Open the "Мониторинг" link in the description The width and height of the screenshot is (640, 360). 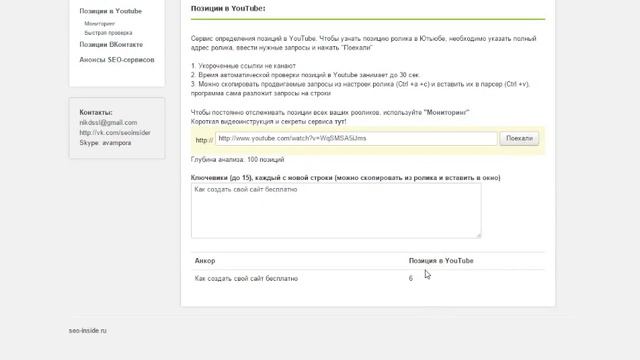[447, 112]
